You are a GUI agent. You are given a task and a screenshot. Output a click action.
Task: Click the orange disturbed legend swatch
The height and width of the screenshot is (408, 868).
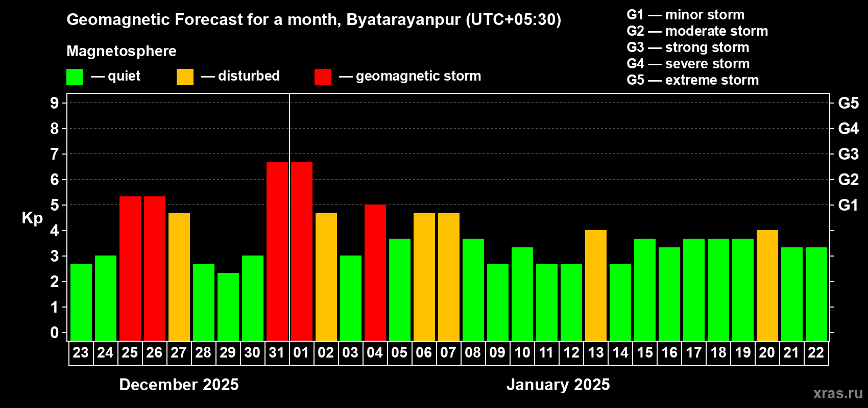tap(185, 77)
